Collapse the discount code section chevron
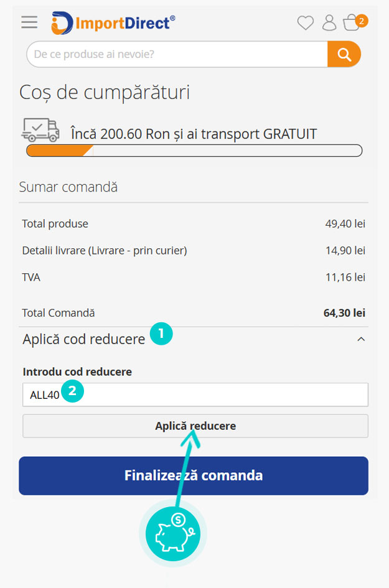Screen dimensions: 389x588 [x=361, y=339]
